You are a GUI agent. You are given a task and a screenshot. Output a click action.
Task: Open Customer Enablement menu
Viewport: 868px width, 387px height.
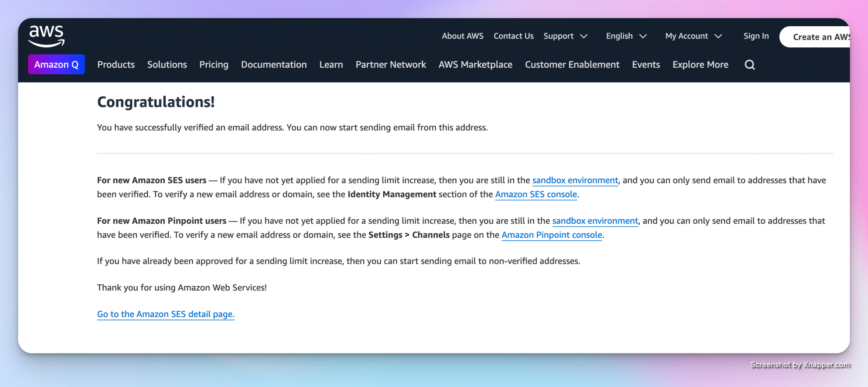(572, 64)
